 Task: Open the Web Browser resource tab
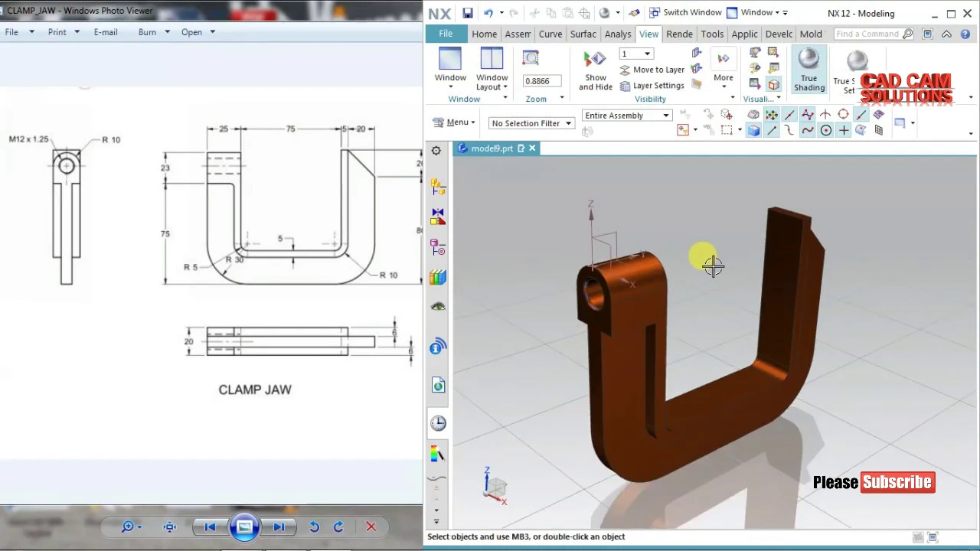pos(438,386)
